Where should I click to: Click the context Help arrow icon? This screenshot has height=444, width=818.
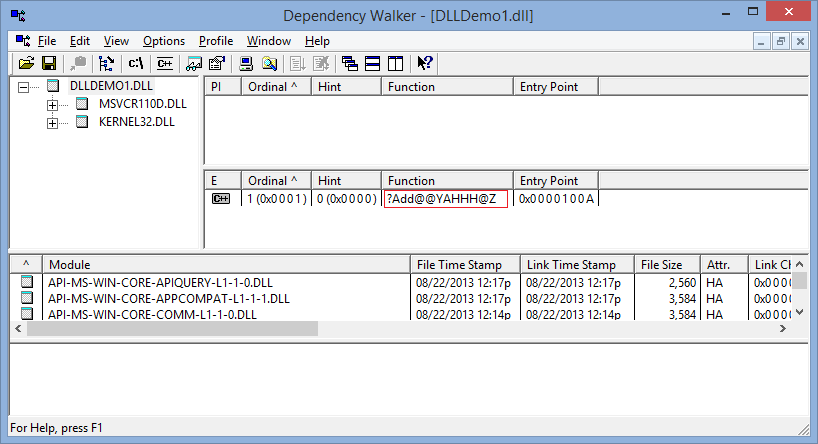[425, 64]
